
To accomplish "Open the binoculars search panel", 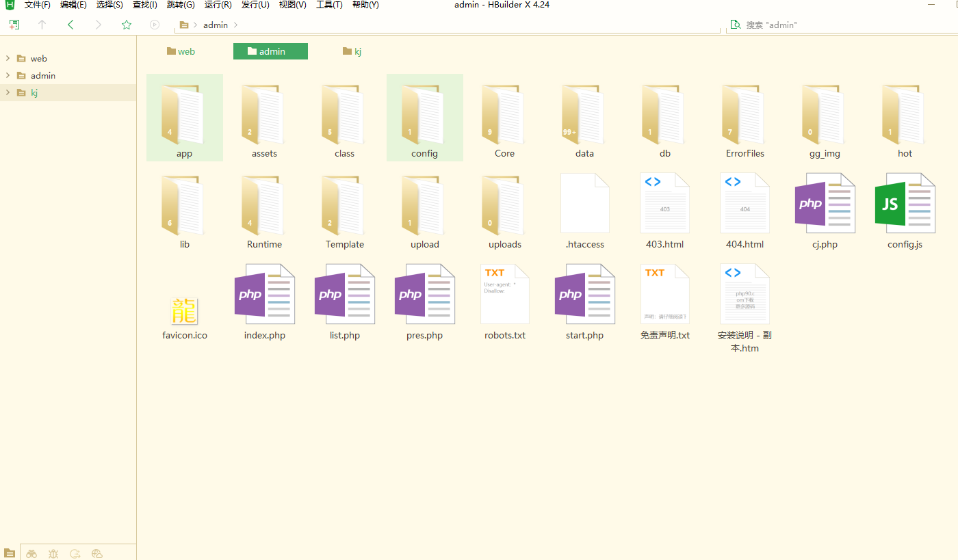I will coord(31,553).
